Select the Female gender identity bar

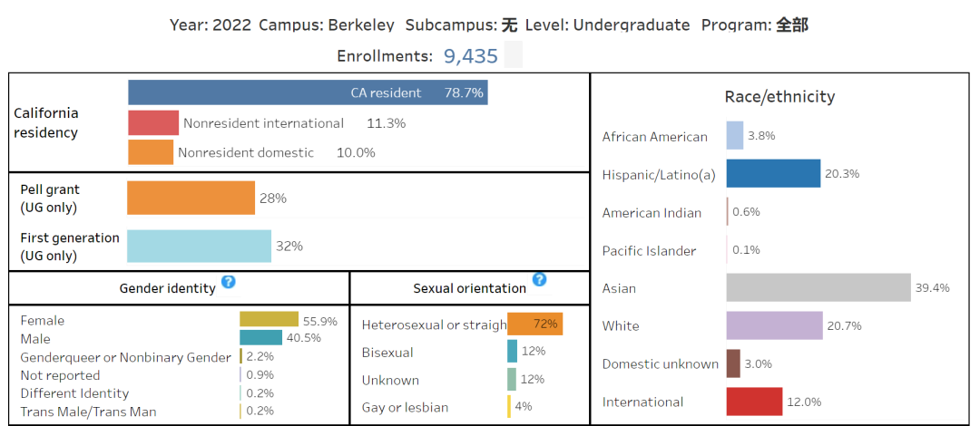269,319
